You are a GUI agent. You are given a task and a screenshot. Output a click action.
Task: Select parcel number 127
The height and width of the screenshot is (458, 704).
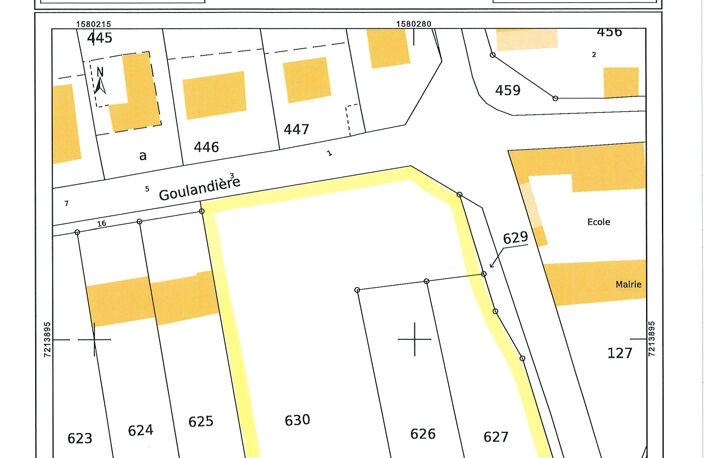pyautogui.click(x=620, y=353)
